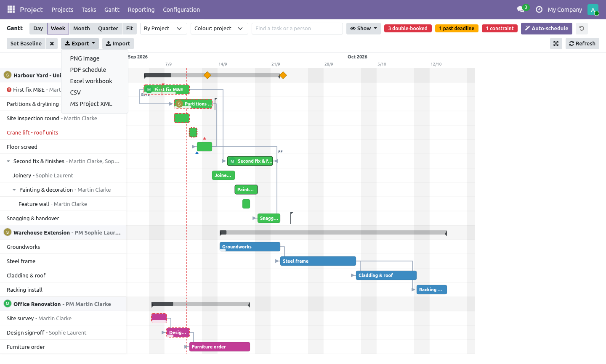The width and height of the screenshot is (606, 364).
Task: Switch the Gantt scale to Month
Action: click(82, 29)
